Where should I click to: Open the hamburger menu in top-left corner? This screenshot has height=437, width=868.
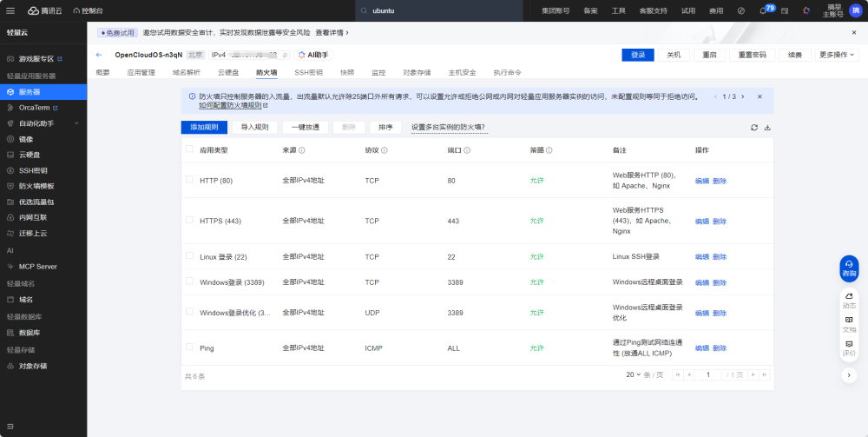10,10
